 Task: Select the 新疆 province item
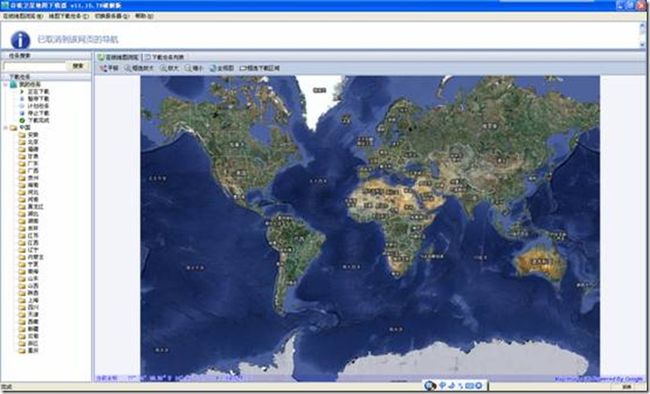click(33, 329)
